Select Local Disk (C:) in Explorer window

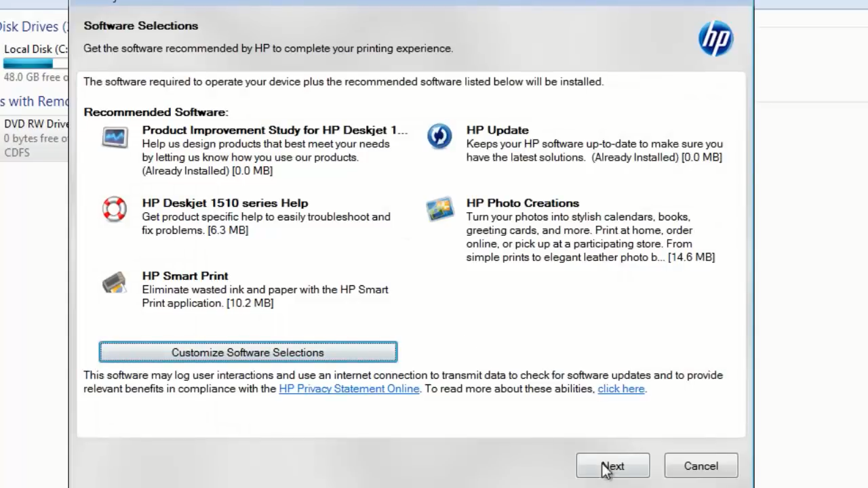[35, 49]
